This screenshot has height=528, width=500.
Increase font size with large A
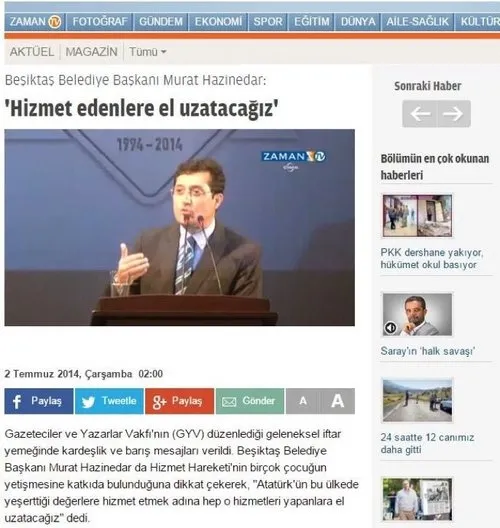point(337,401)
